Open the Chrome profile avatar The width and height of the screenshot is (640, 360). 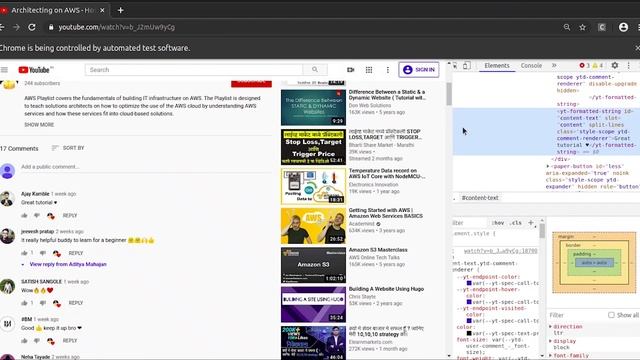(x=623, y=27)
